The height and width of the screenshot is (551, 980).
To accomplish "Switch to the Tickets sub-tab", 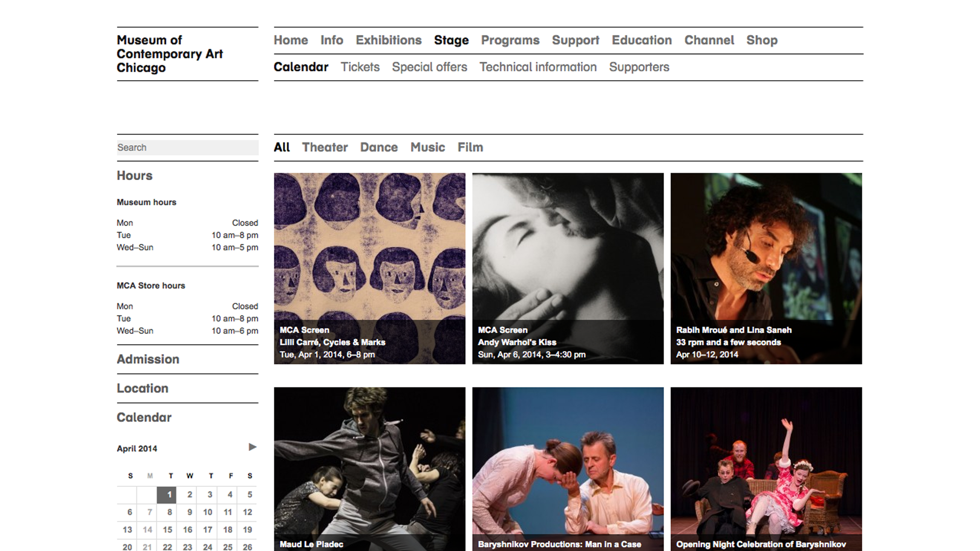I will tap(360, 67).
